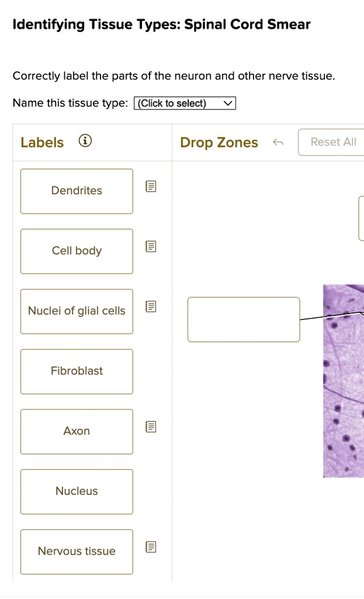Open the tissue type selection dropdown

tap(184, 103)
